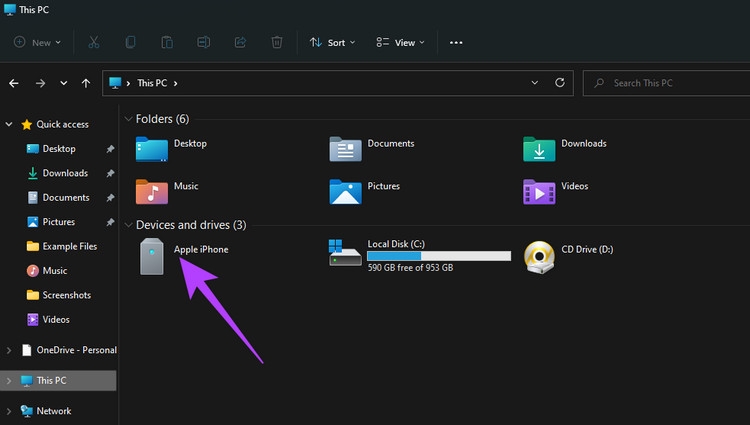Open the New dropdown menu
Viewport: 750px width, 425px height.
pyautogui.click(x=37, y=43)
